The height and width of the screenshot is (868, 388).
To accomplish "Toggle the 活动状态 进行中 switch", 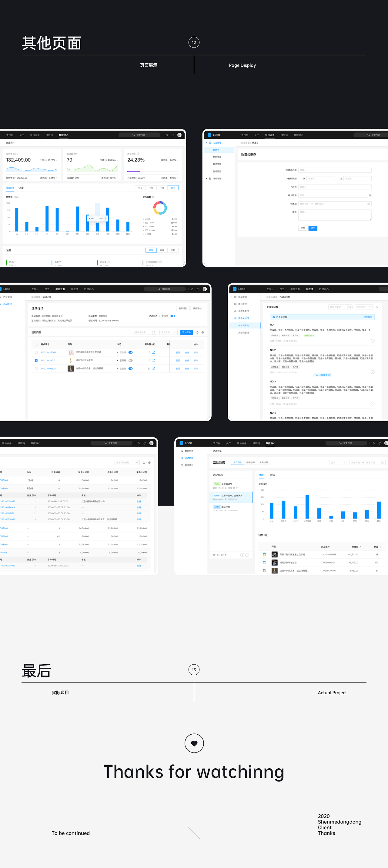I will [x=172, y=316].
